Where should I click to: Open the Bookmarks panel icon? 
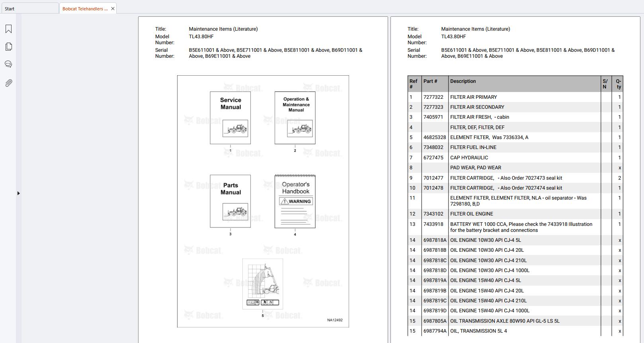pos(8,29)
